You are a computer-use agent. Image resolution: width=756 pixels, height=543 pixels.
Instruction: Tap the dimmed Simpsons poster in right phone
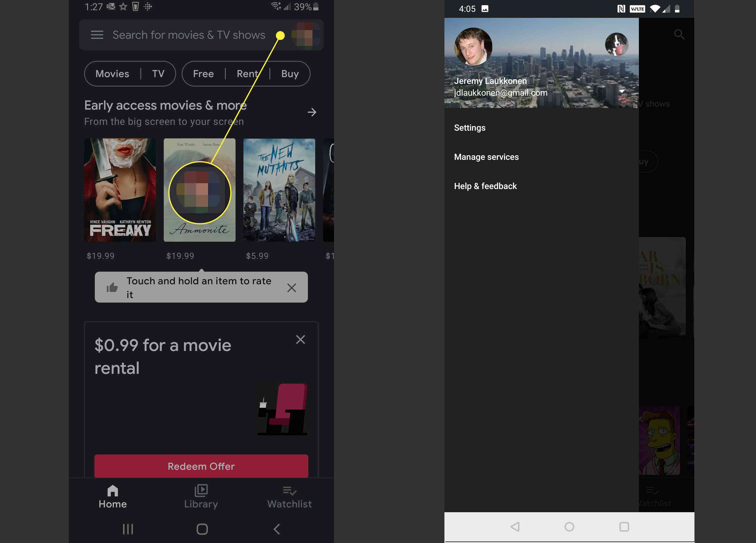coord(659,440)
